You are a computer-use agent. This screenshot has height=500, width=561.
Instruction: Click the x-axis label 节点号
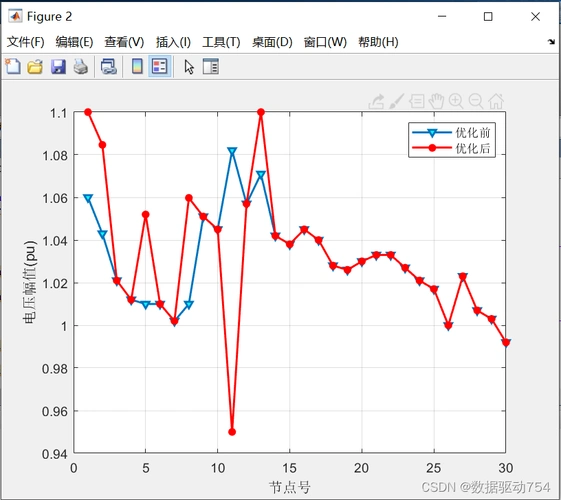289,487
